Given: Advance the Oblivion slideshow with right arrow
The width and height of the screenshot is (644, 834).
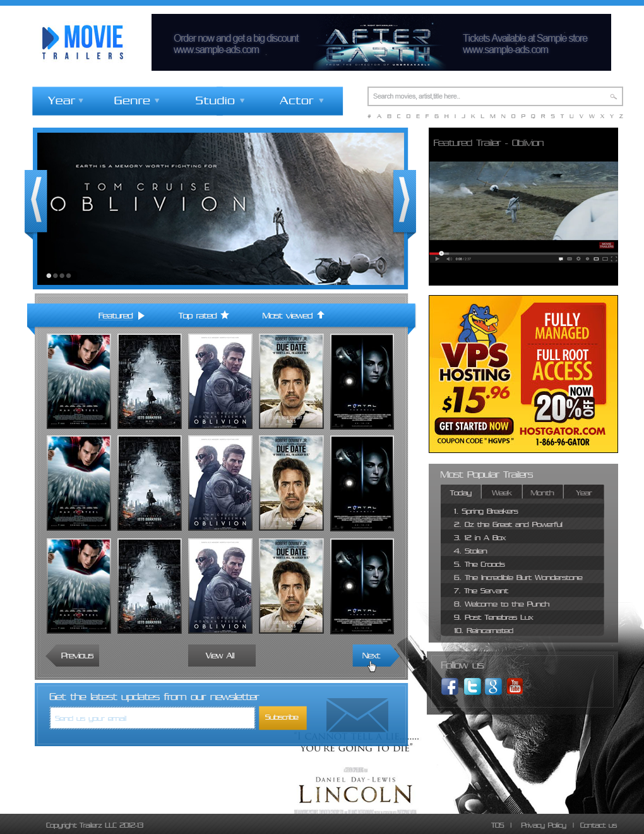Looking at the screenshot, I should click(x=405, y=201).
